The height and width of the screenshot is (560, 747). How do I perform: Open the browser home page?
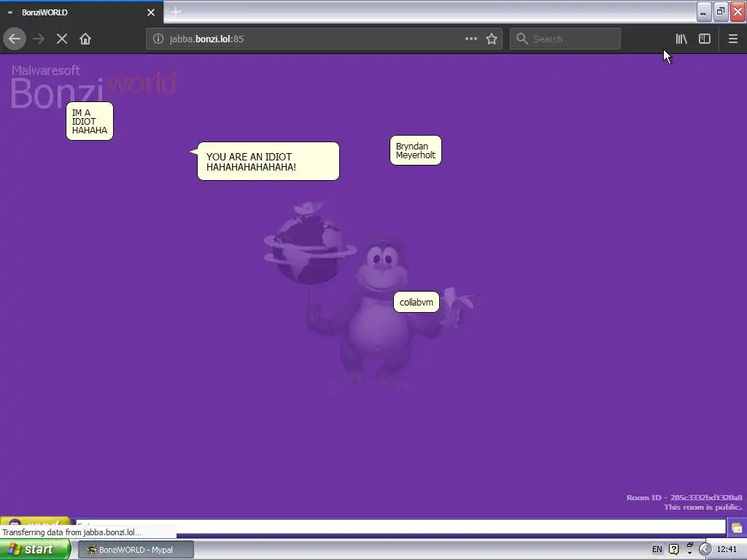[85, 39]
